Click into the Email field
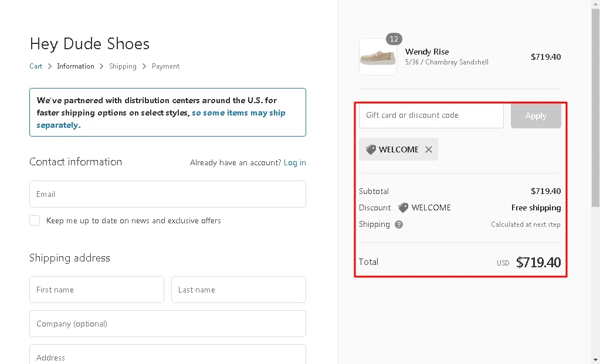600x364 pixels. 168,194
